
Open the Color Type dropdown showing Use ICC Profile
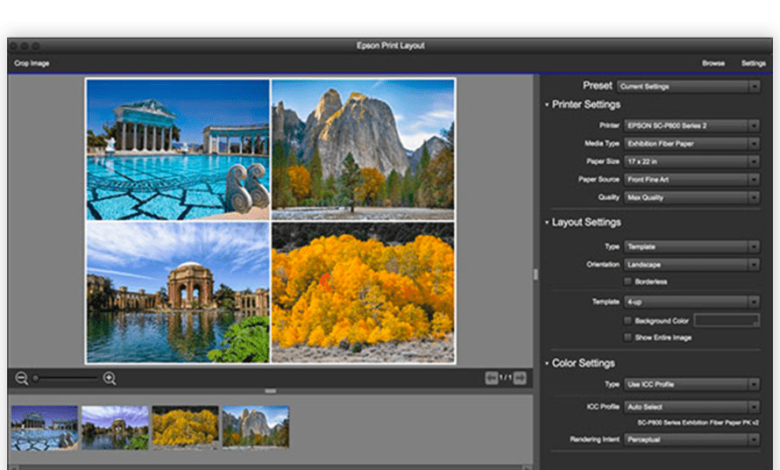coord(692,384)
